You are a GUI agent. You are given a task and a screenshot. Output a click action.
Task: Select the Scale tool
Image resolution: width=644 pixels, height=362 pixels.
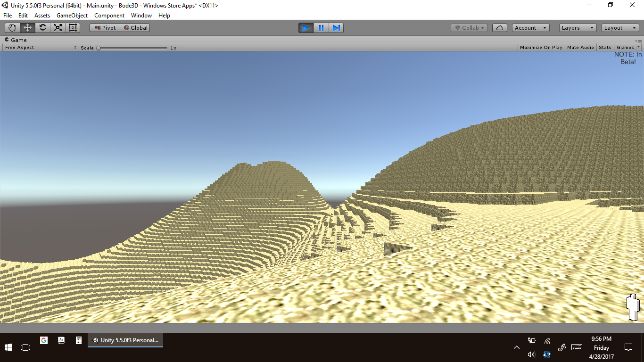coord(58,28)
